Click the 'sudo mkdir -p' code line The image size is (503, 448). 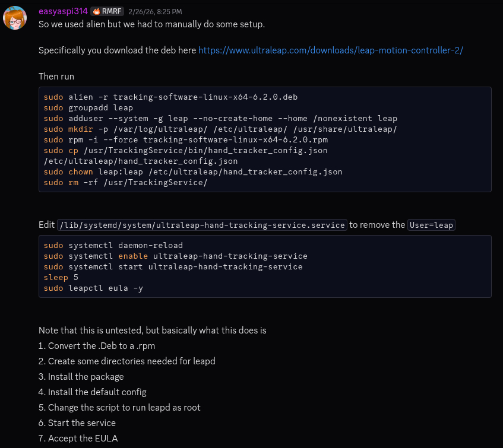click(220, 129)
